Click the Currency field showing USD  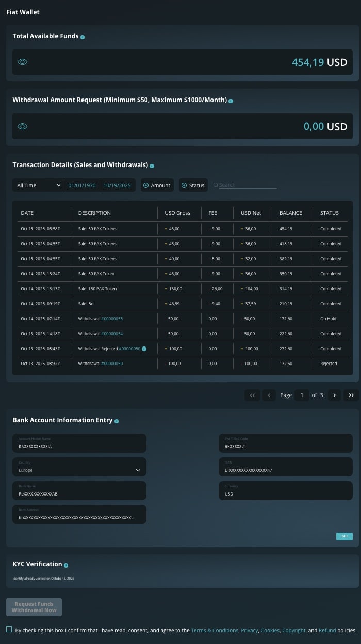286,491
